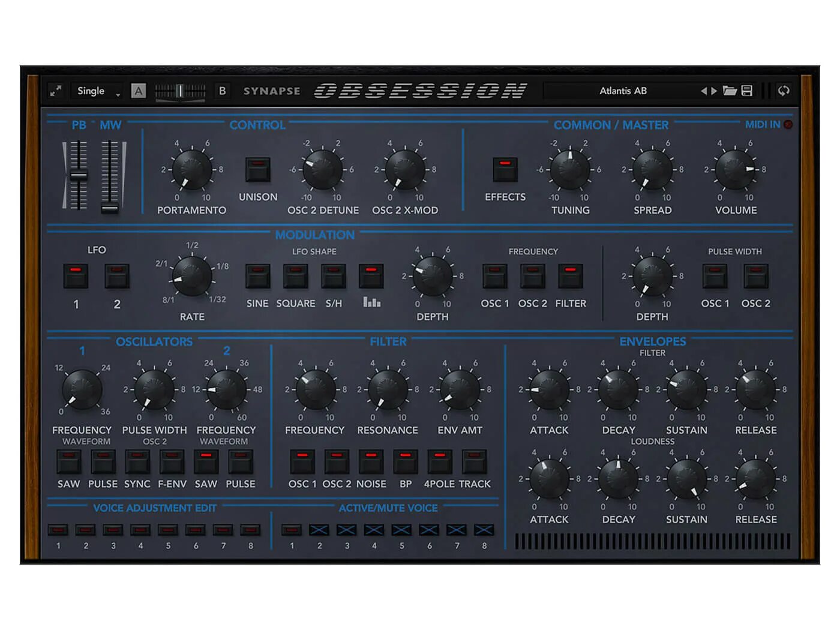Select Sine LFO shape

pos(257,276)
